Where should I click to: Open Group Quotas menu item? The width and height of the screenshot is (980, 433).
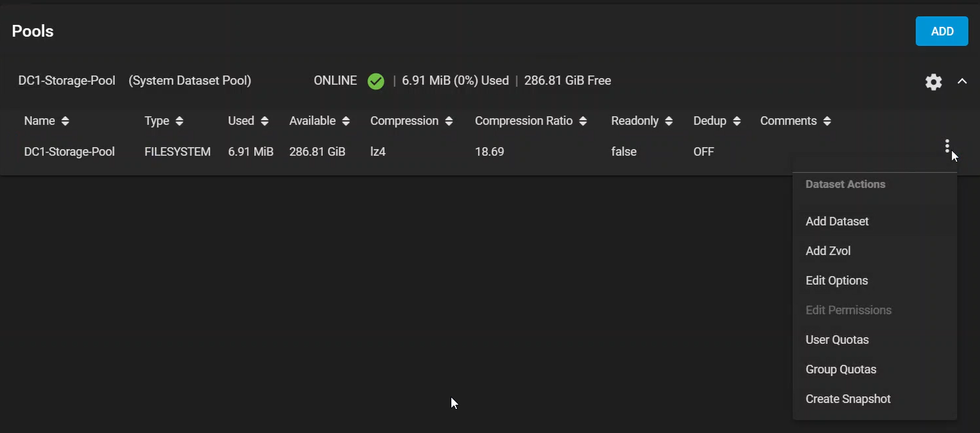pos(841,370)
